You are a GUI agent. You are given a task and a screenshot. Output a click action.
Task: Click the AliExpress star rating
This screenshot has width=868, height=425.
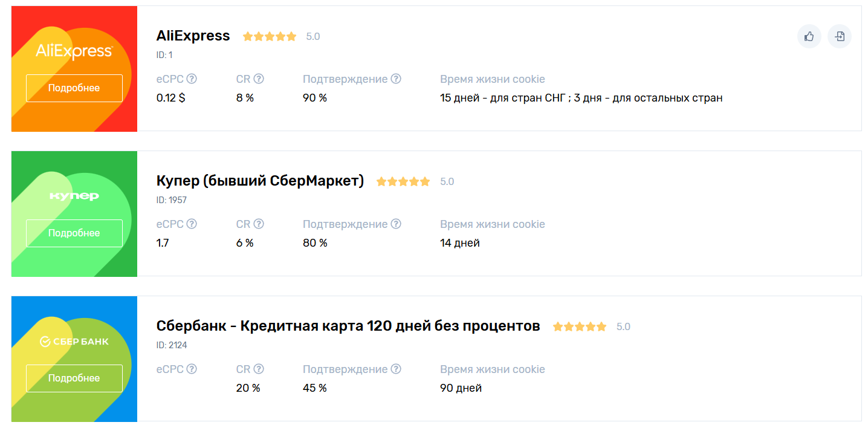(270, 36)
